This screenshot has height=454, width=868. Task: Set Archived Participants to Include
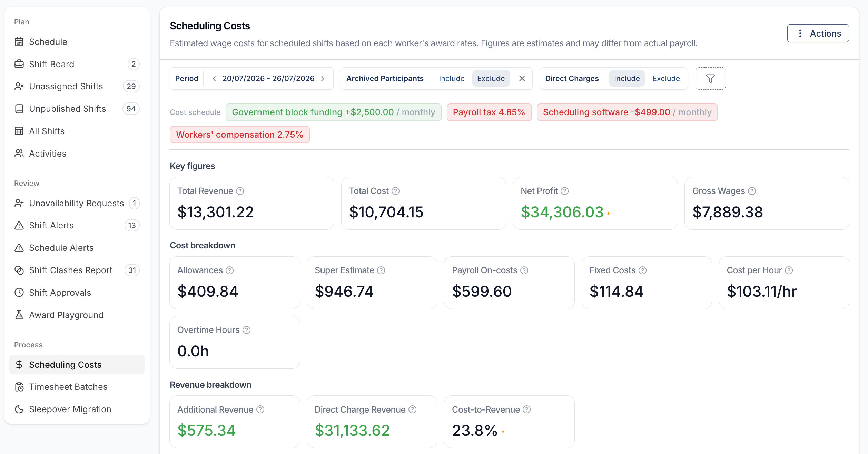tap(452, 79)
